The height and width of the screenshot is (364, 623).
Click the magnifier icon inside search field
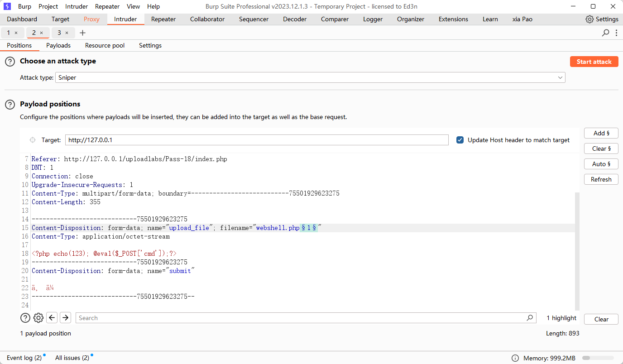coord(530,318)
